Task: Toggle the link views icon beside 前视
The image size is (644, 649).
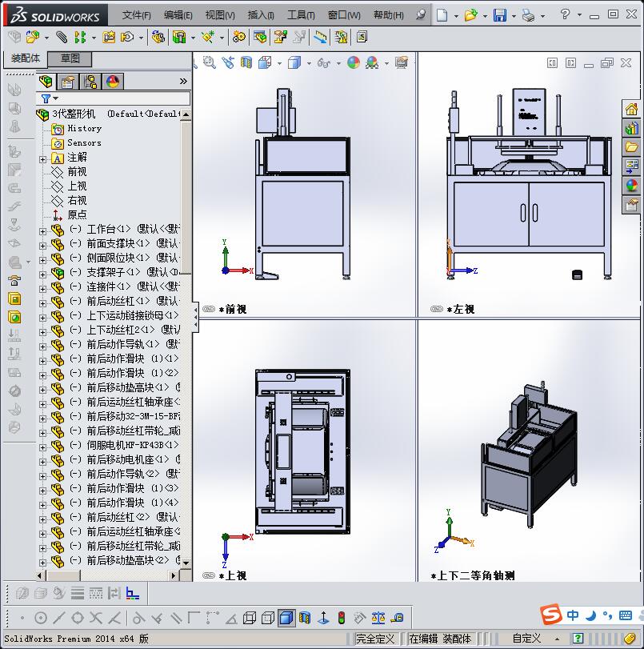Action: pyautogui.click(x=209, y=309)
